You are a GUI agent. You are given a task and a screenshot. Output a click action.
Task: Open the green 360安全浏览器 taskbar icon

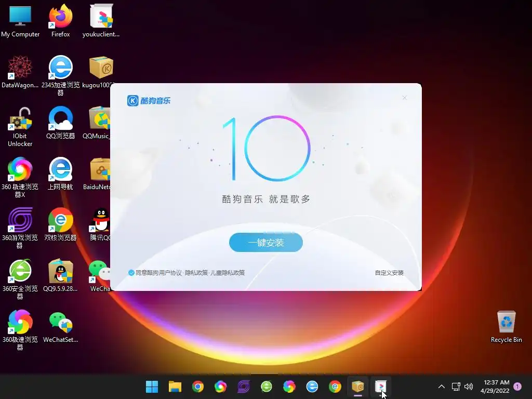267,387
